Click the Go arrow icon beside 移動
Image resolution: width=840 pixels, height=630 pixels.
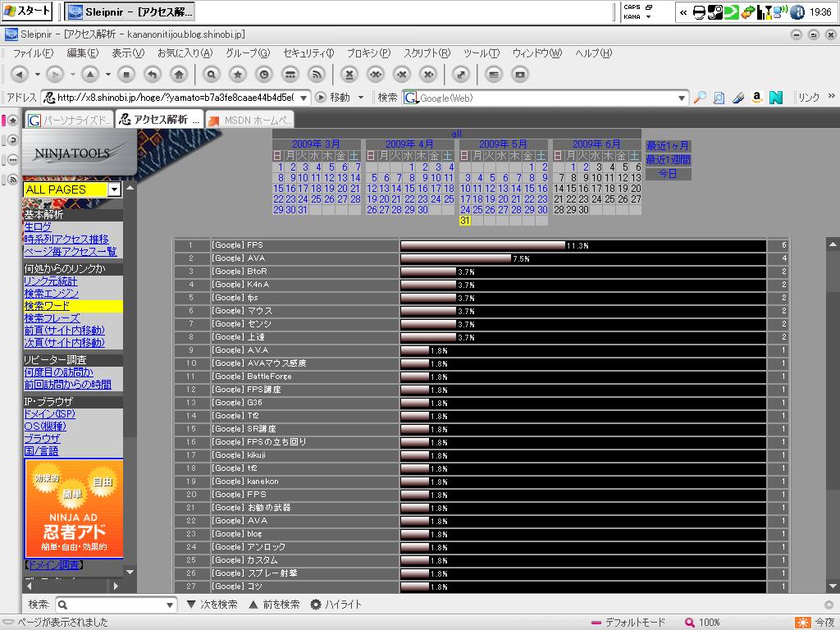tap(321, 98)
